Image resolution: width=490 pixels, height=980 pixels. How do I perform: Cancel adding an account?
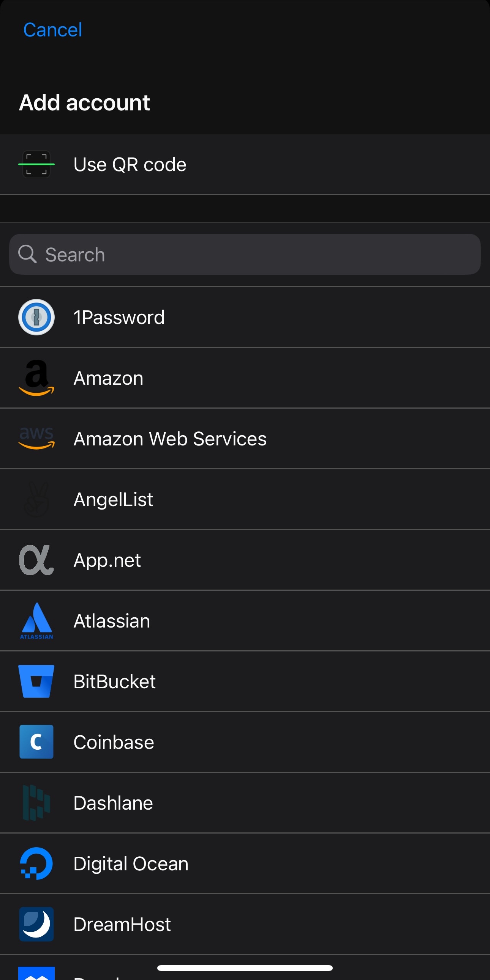tap(52, 30)
